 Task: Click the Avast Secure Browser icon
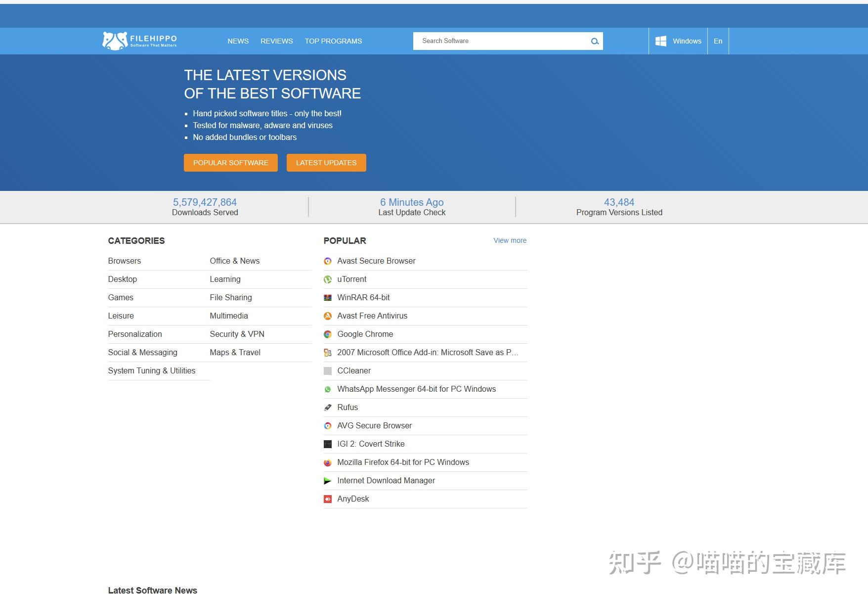click(328, 261)
